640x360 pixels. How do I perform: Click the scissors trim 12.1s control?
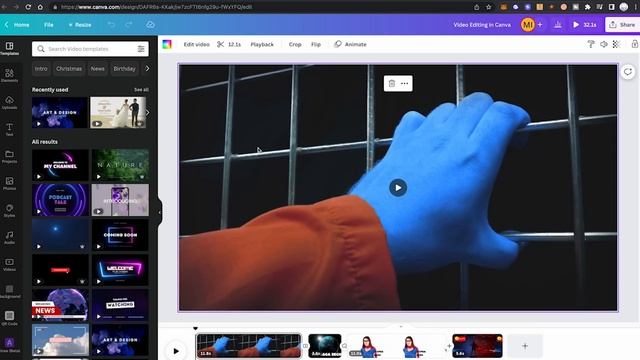[x=229, y=44]
